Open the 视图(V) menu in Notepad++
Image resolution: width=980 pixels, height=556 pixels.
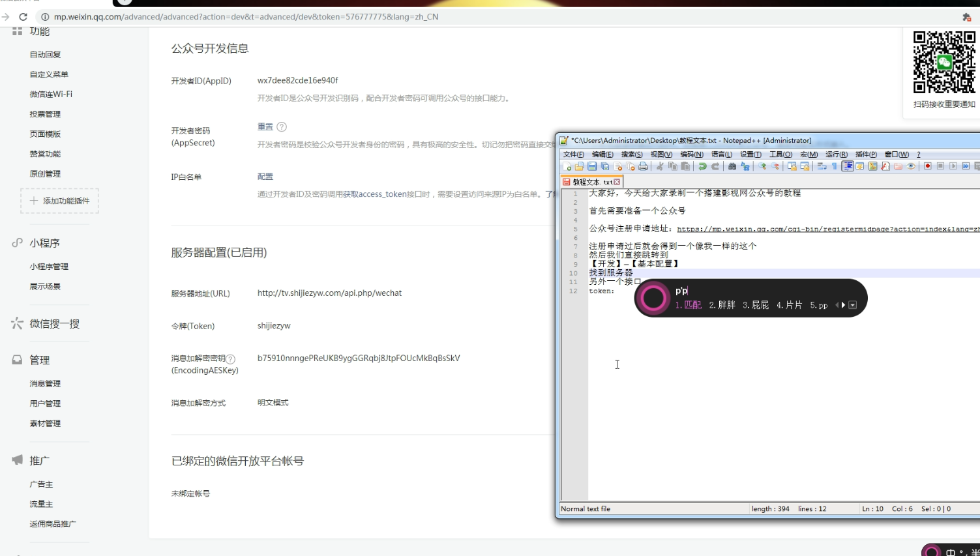(661, 154)
